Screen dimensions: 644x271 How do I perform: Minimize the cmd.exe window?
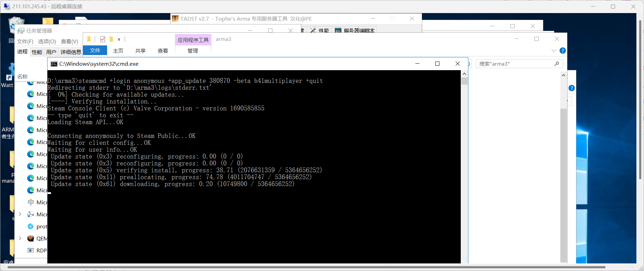[x=417, y=64]
